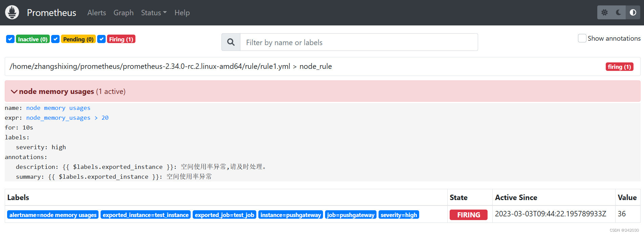The width and height of the screenshot is (644, 235).
Task: Toggle the Inactive (0) filter badge
Action: 33,39
